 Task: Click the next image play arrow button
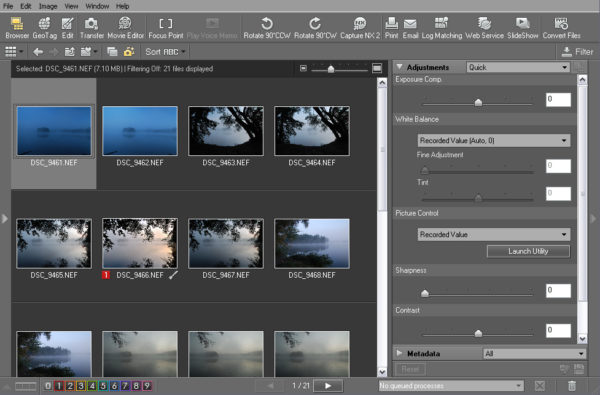[x=328, y=385]
